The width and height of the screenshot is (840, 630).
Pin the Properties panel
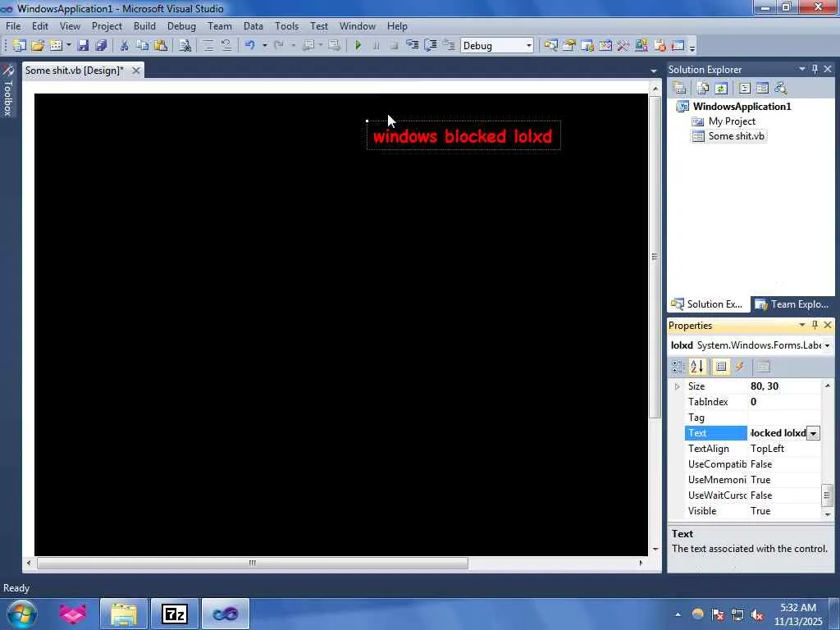coord(815,325)
